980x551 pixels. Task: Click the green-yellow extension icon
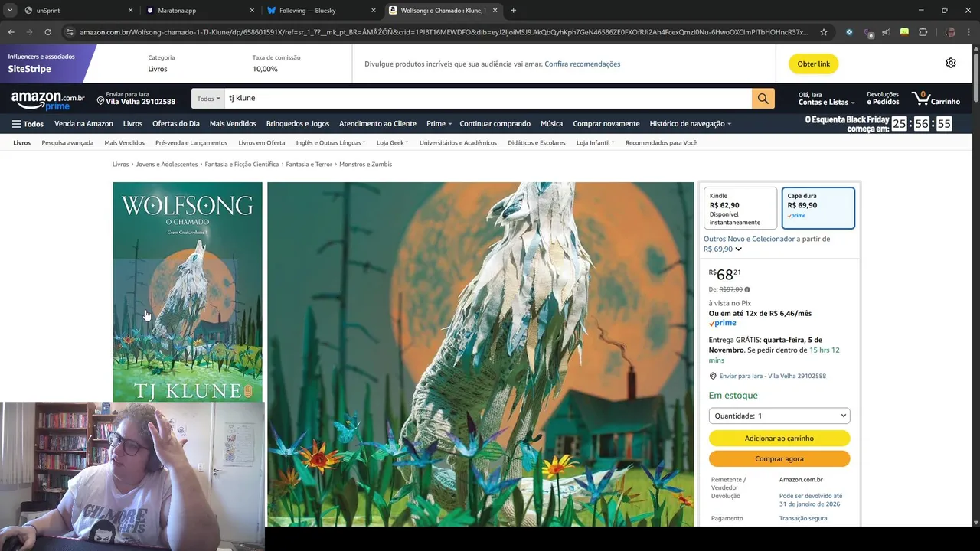pos(904,32)
